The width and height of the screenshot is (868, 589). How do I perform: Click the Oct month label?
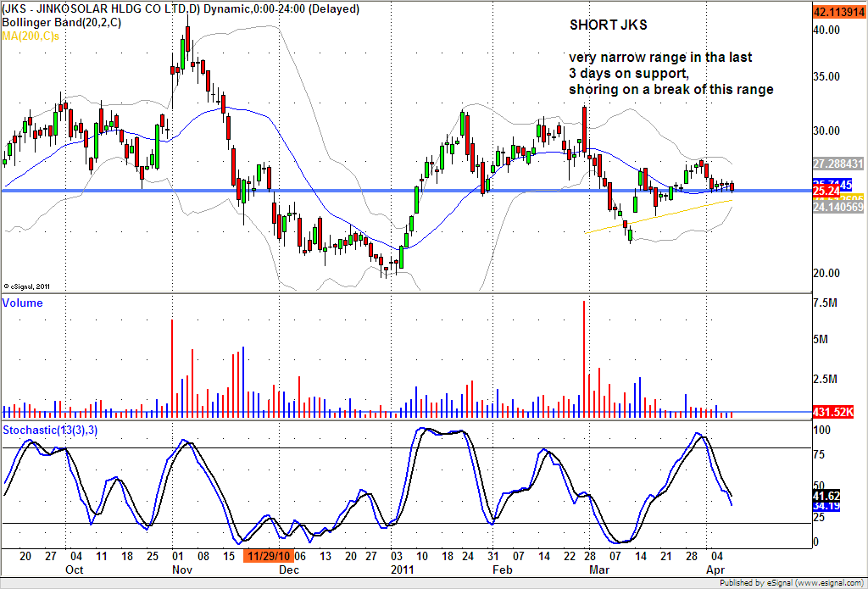[x=74, y=570]
